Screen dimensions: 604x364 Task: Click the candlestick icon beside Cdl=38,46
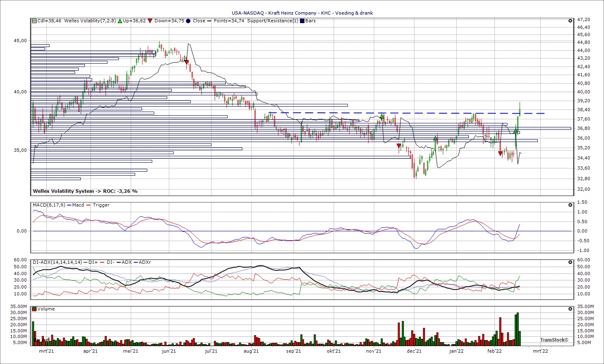[x=35, y=21]
